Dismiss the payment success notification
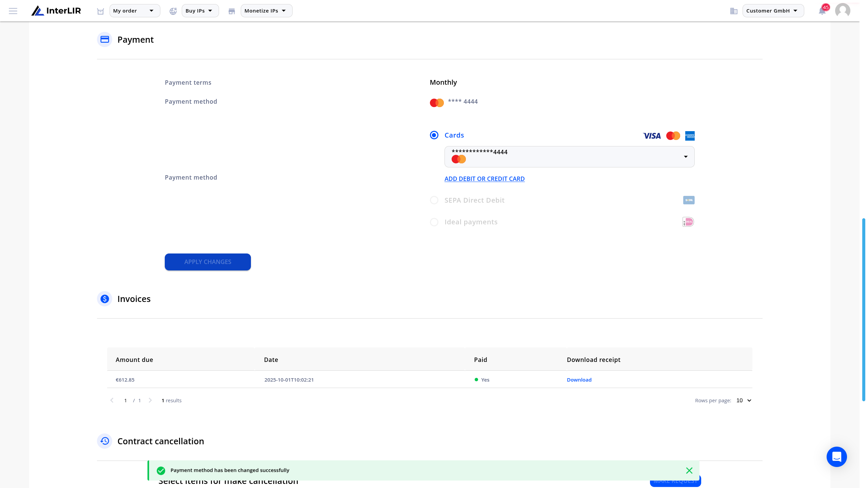Viewport: 868px width, 488px height. (689, 471)
